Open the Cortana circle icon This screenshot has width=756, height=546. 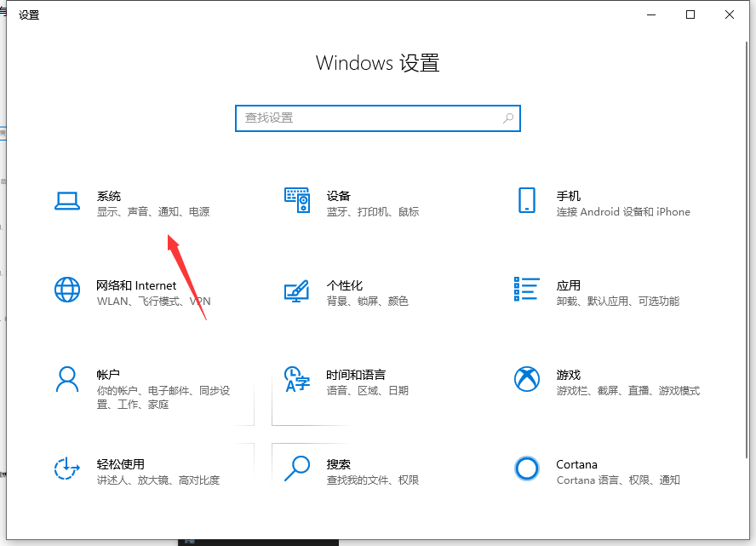(x=527, y=468)
